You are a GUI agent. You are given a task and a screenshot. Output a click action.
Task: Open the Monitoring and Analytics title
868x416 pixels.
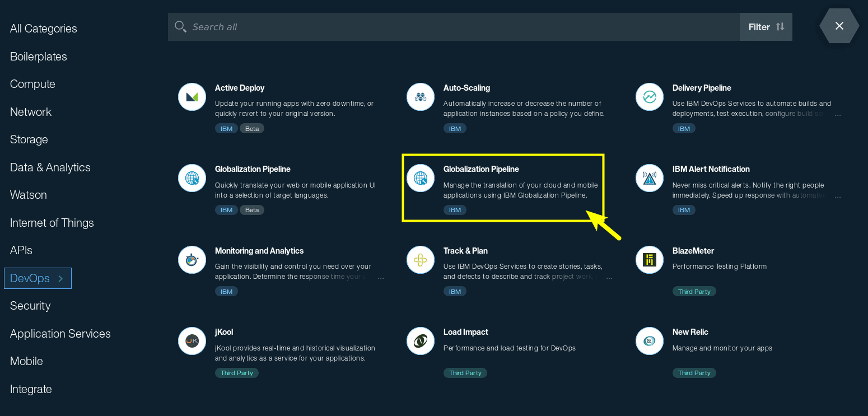259,251
